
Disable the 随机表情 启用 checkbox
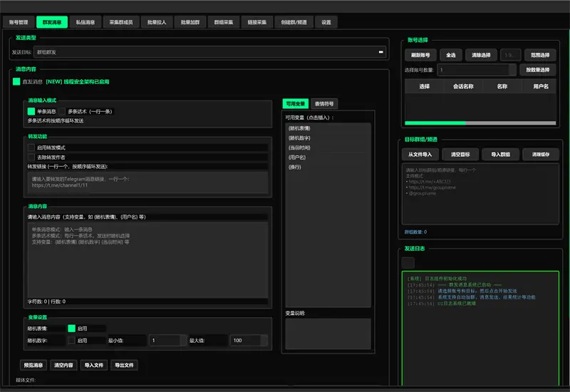pyautogui.click(x=71, y=329)
